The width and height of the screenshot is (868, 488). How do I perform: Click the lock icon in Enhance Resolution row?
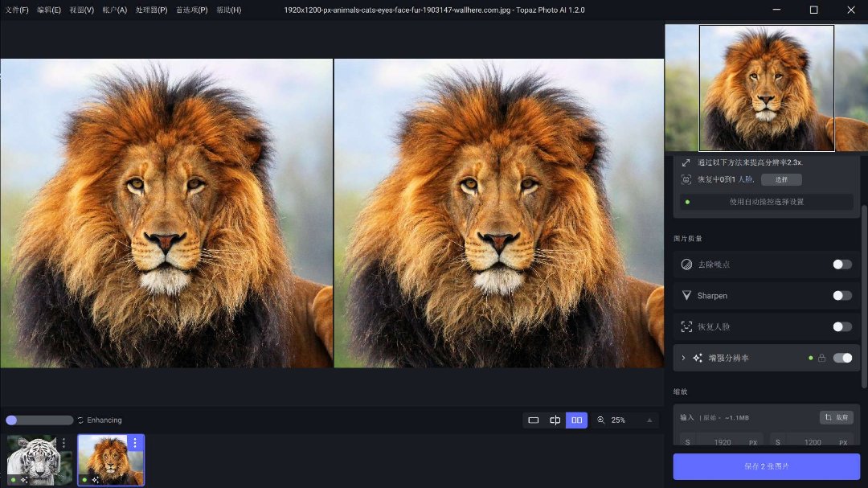(x=821, y=358)
